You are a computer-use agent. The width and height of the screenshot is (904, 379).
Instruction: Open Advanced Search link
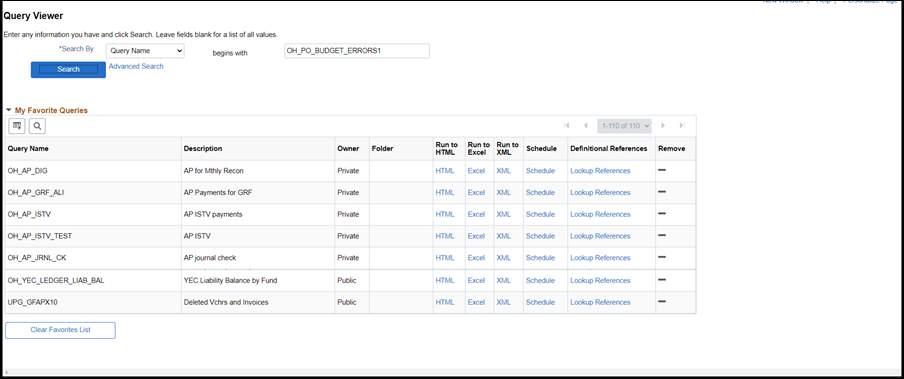click(x=136, y=66)
